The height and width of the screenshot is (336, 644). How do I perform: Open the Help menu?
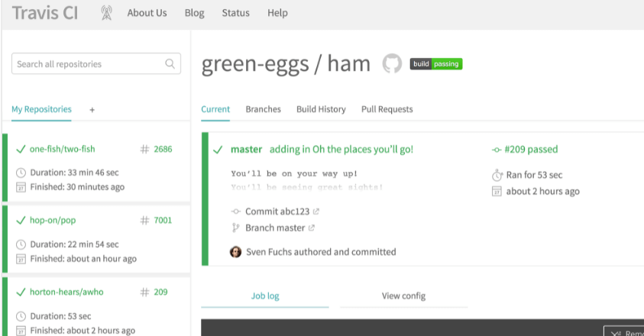pyautogui.click(x=277, y=13)
